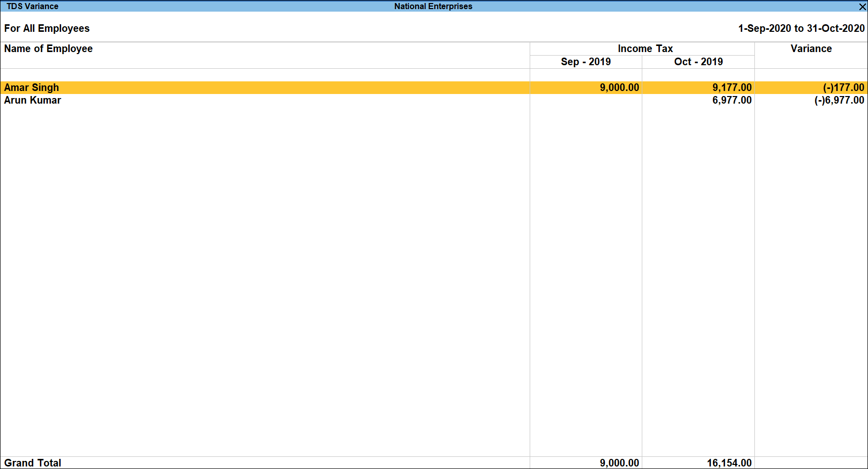Image resolution: width=868 pixels, height=469 pixels.
Task: Click Amar Singh's Oct 9,177.00 amount
Action: [731, 87]
